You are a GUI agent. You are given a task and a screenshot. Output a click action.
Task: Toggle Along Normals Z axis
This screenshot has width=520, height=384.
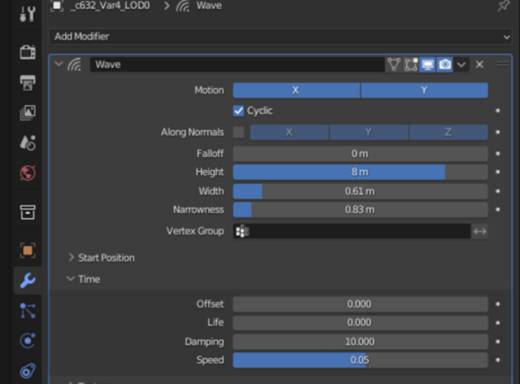point(448,132)
